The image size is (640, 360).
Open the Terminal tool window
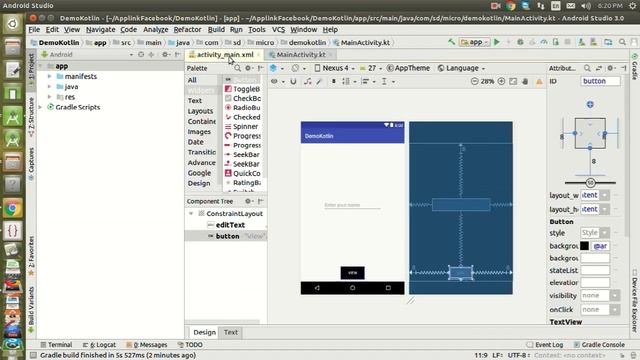[x=56, y=344]
